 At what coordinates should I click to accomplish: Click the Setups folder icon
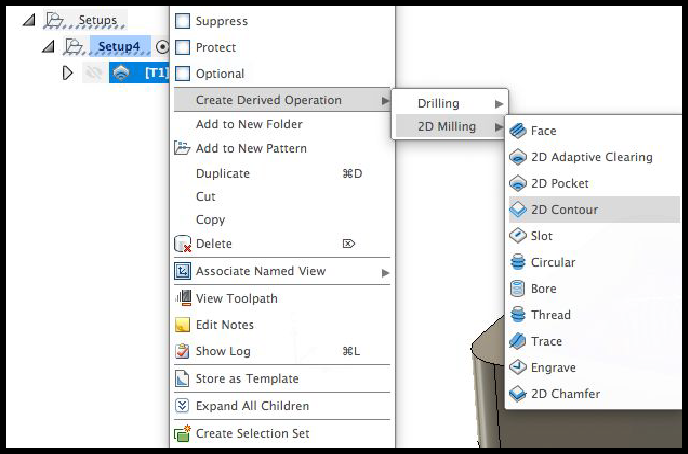click(55, 20)
